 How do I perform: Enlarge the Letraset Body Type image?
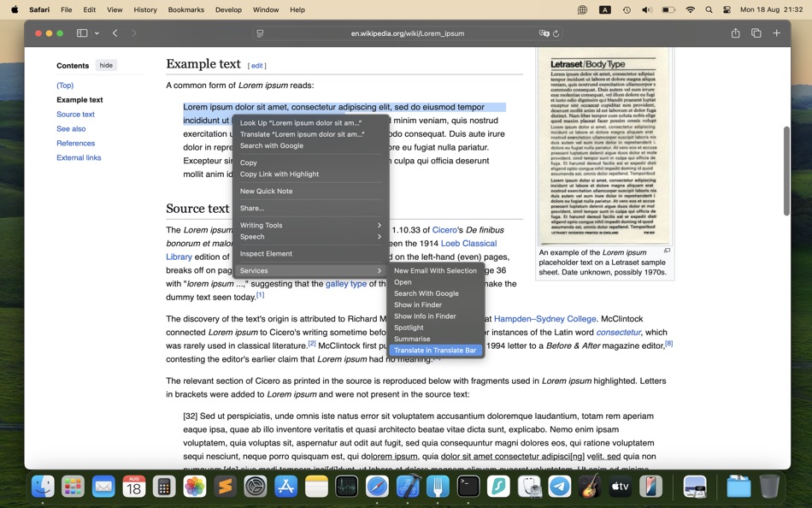point(603,146)
